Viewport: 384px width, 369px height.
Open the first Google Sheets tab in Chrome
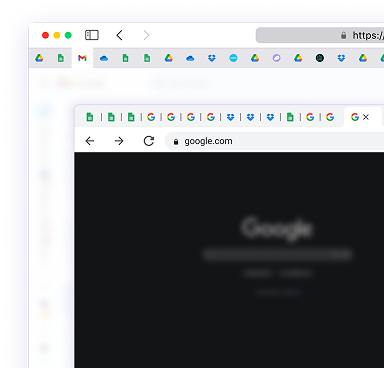[90, 117]
